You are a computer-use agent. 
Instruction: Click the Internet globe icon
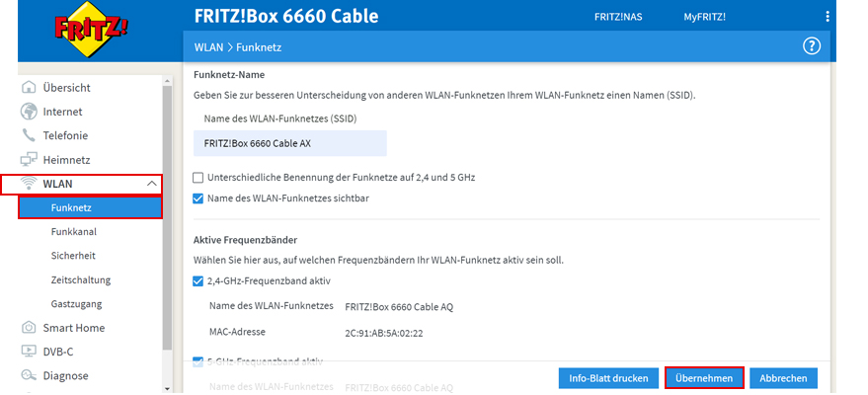(29, 112)
